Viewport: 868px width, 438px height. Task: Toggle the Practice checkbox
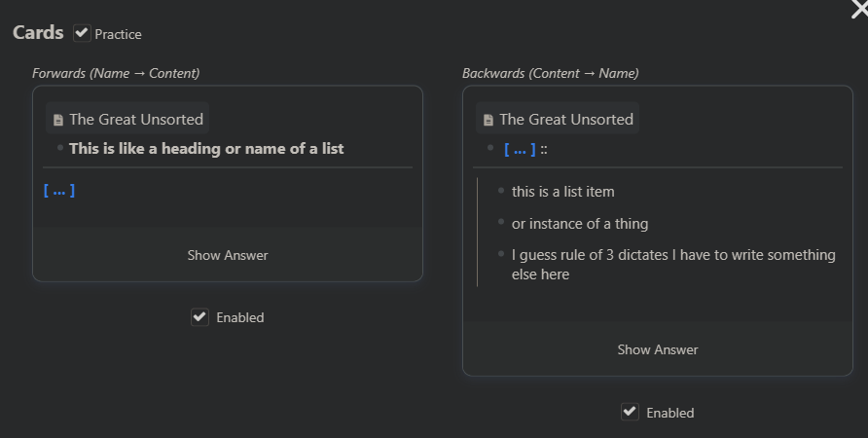(x=83, y=33)
